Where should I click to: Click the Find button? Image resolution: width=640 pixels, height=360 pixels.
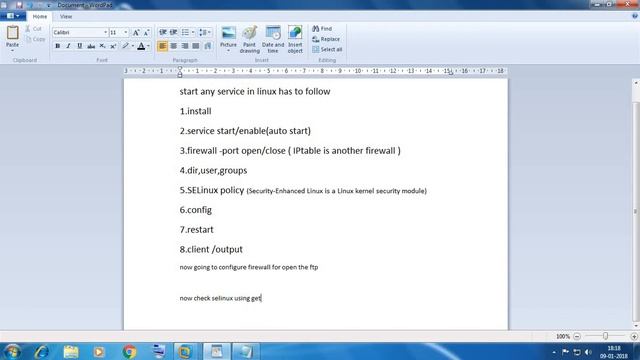(x=322, y=29)
